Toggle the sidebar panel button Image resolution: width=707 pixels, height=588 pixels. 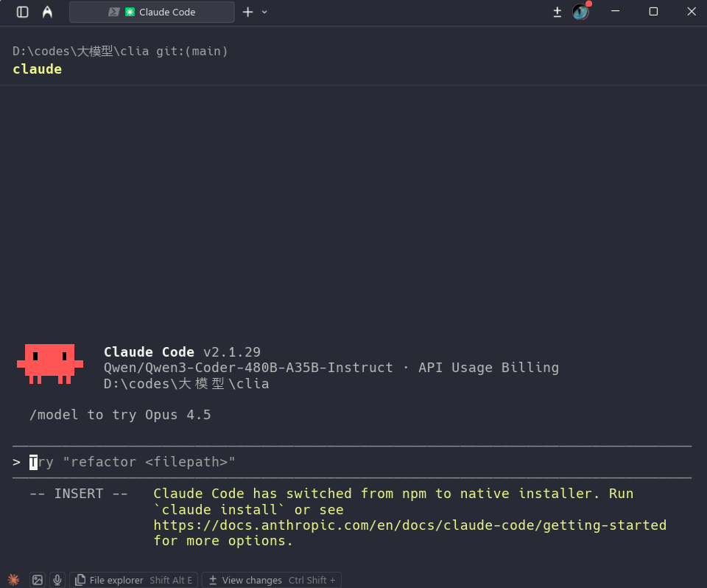[x=22, y=12]
